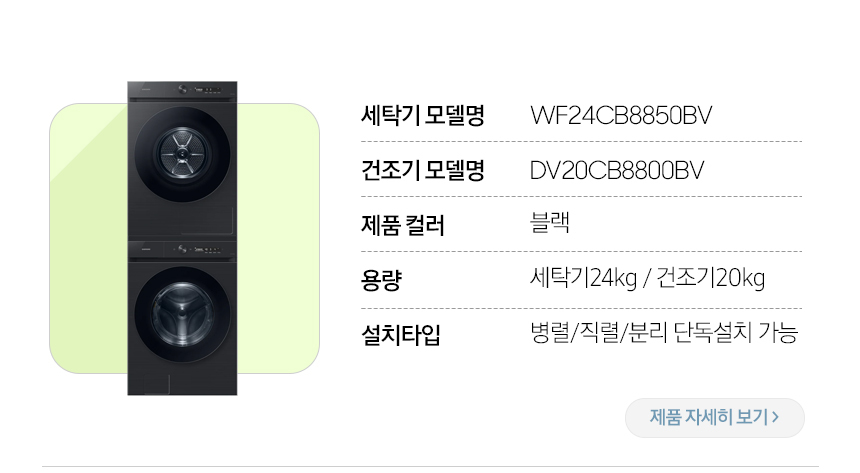Click the chevron arrow in 제품 자세히 보기
The image size is (860, 473).
(776, 418)
